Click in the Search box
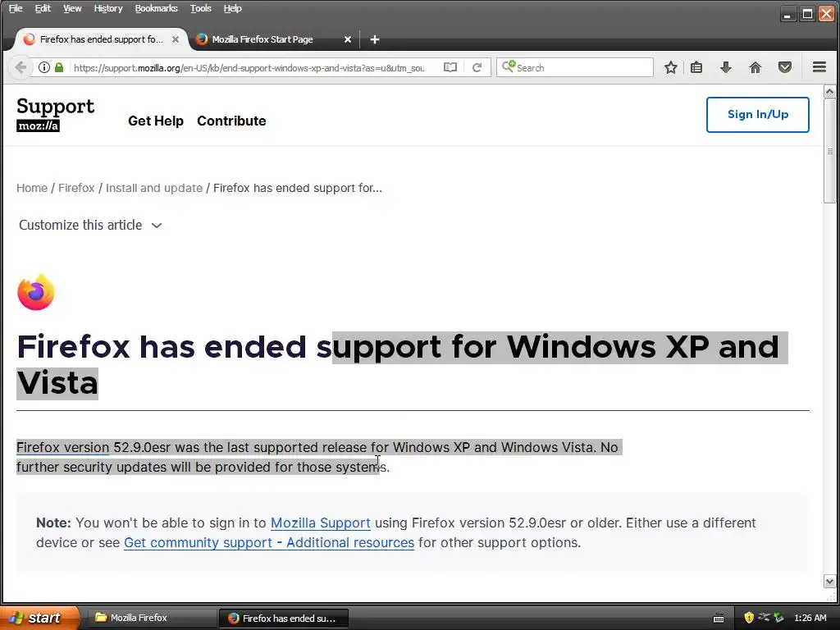The image size is (840, 630). point(575,67)
